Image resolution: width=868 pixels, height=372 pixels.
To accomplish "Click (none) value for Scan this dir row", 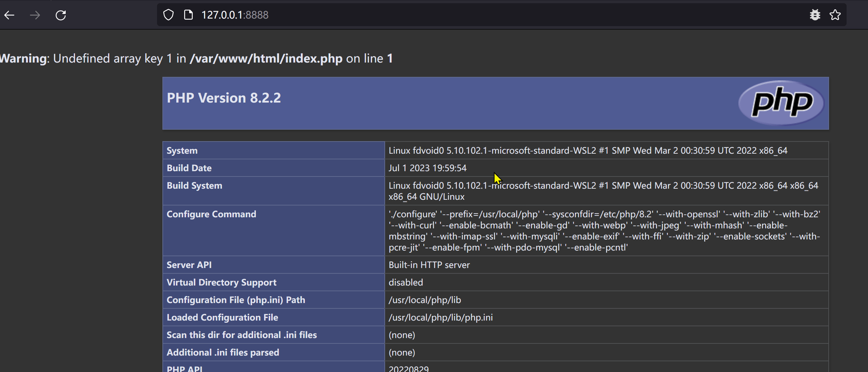I will 402,335.
